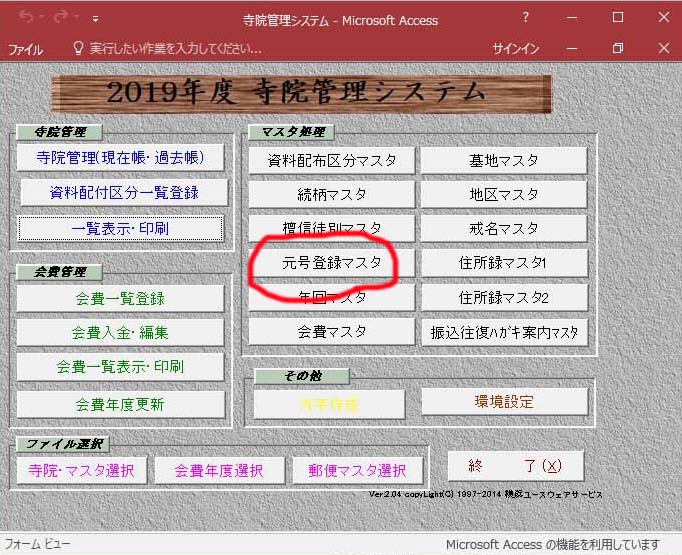Open 資料配付区分一覧登録
Screen dimensions: 682x555
click(x=123, y=192)
